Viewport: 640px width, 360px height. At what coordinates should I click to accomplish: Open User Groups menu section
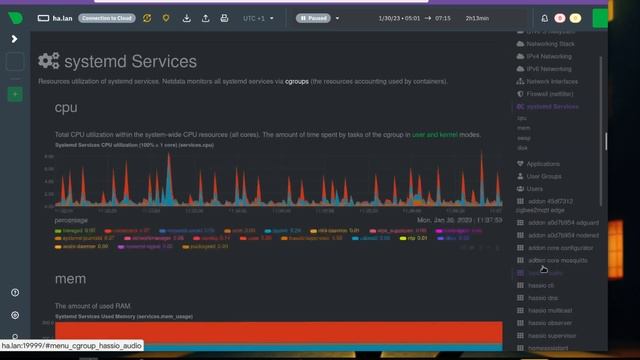[539, 176]
